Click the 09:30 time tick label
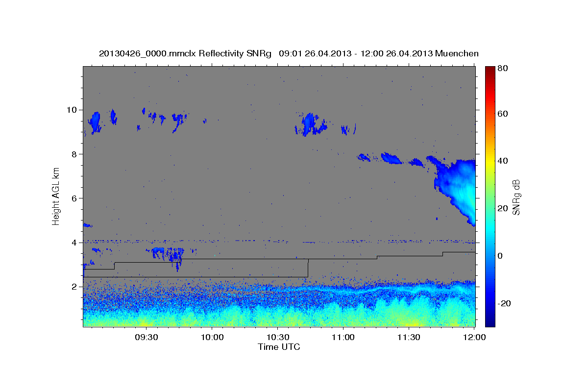This screenshot has height=392, width=588. tap(146, 337)
